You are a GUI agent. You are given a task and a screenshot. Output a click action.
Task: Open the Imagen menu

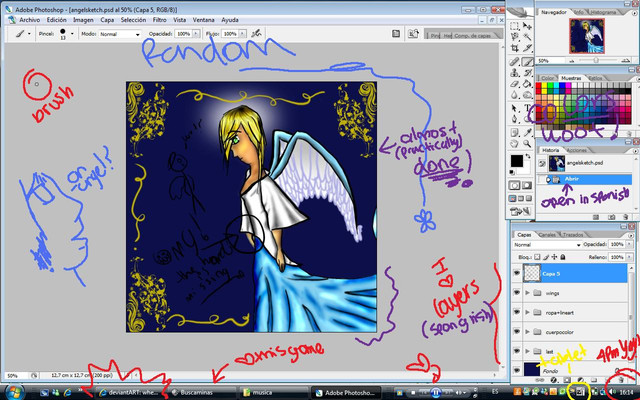pos(83,20)
